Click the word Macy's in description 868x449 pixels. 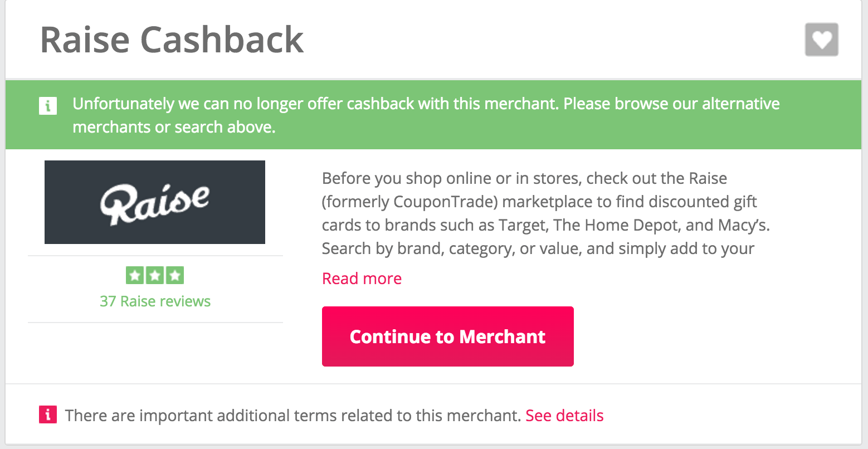click(x=743, y=225)
